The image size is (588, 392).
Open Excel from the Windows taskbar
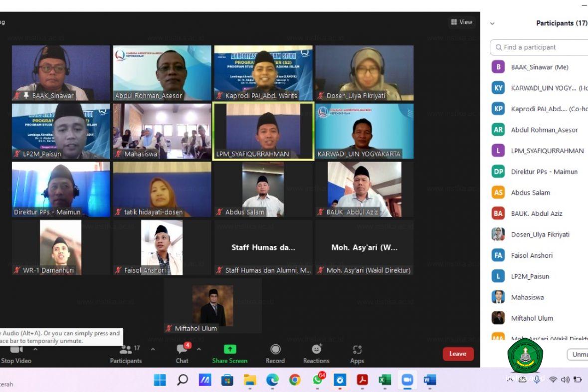(385, 380)
